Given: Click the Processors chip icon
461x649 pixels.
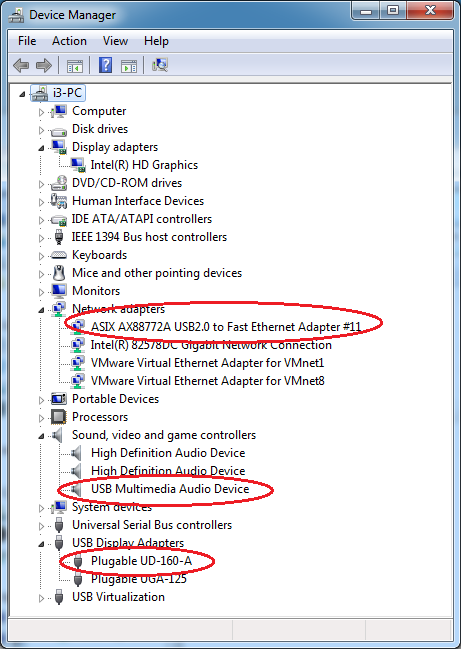Looking at the screenshot, I should tap(59, 417).
